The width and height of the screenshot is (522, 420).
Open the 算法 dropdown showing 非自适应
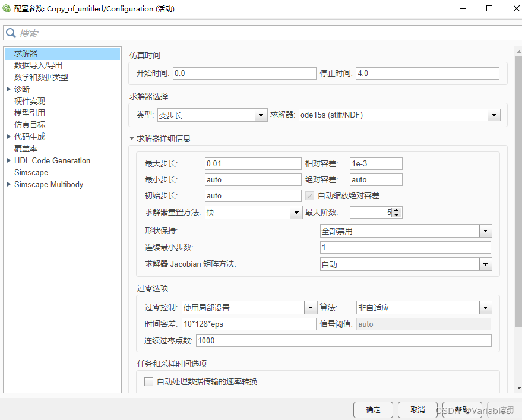point(485,307)
